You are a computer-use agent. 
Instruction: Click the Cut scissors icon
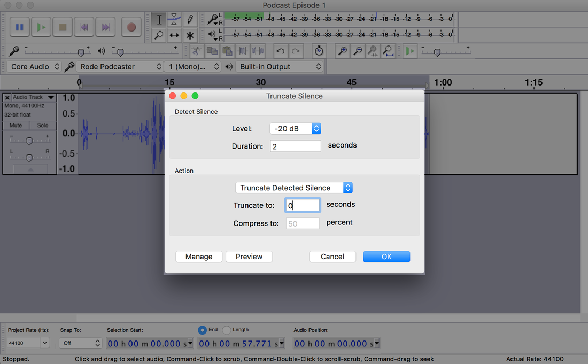click(x=196, y=51)
